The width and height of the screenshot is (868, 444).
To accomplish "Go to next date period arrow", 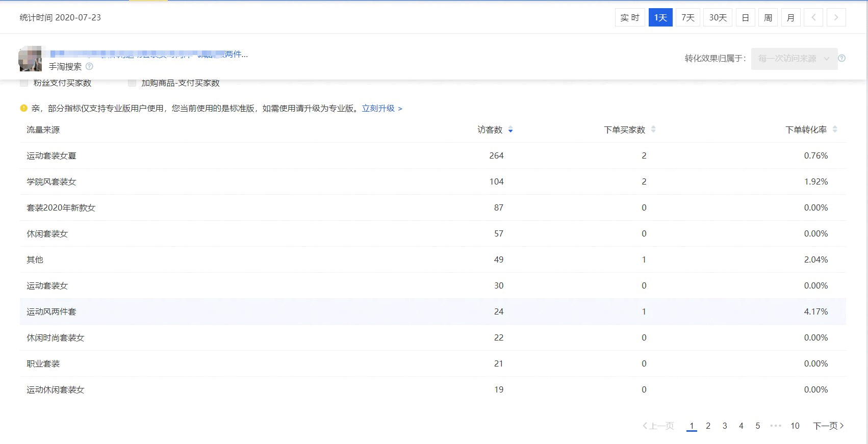I will point(836,17).
